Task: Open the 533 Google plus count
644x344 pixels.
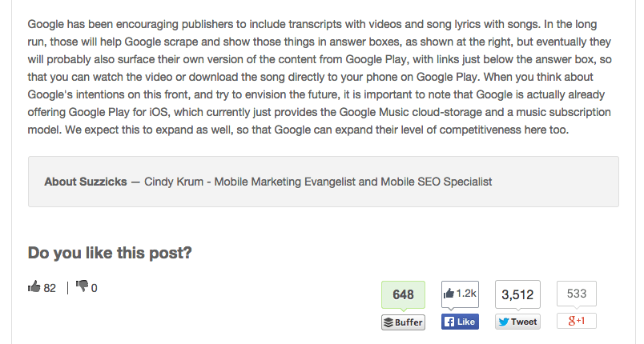Action: [576, 293]
